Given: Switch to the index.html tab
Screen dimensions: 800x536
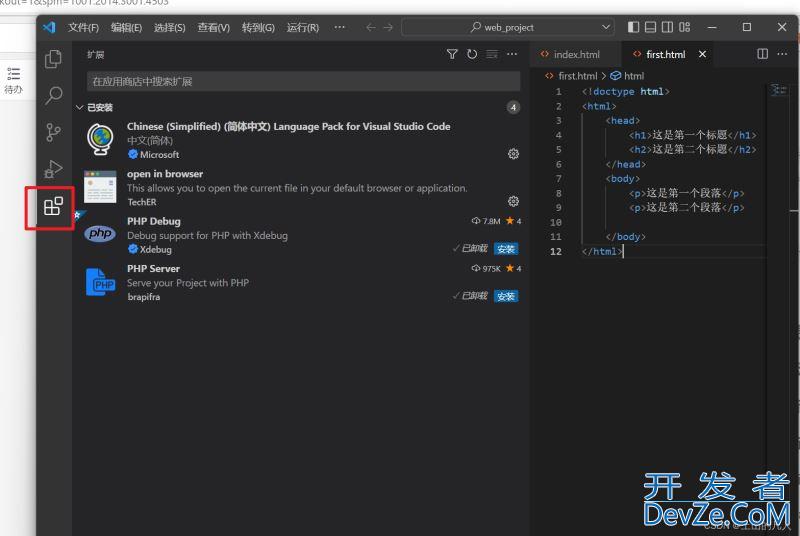Looking at the screenshot, I should click(576, 54).
